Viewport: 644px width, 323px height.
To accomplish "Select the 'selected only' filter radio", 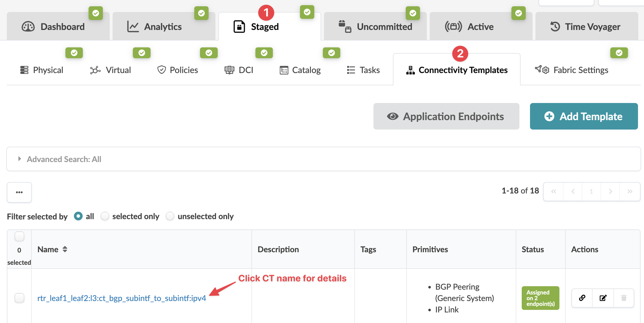I will point(105,216).
